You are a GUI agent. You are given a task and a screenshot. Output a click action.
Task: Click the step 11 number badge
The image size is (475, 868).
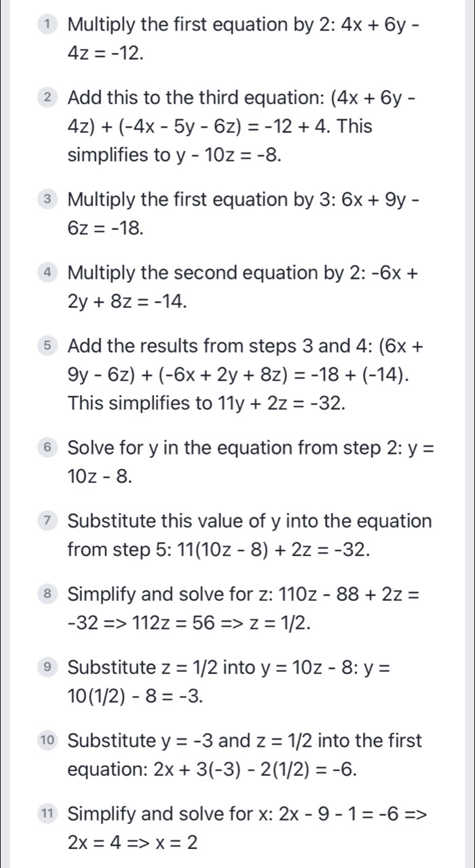click(x=47, y=814)
